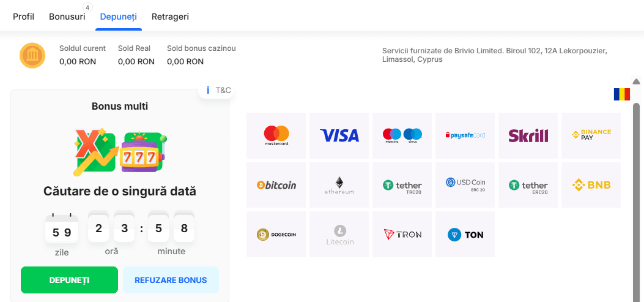
Task: Switch to the Bonusuri tab
Action: tap(67, 17)
